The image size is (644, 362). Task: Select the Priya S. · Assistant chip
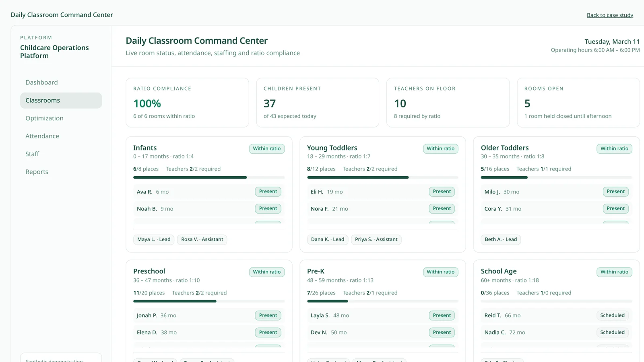(376, 239)
